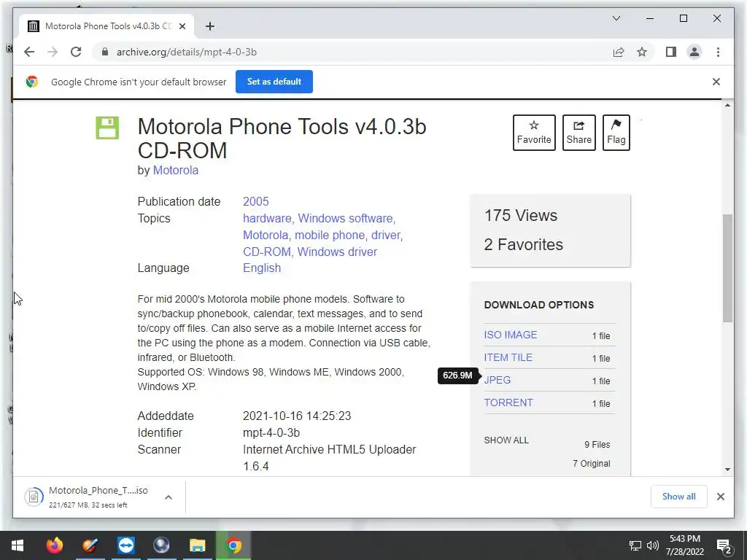This screenshot has width=747, height=560.
Task: Click the 7 Original files link
Action: click(x=591, y=463)
